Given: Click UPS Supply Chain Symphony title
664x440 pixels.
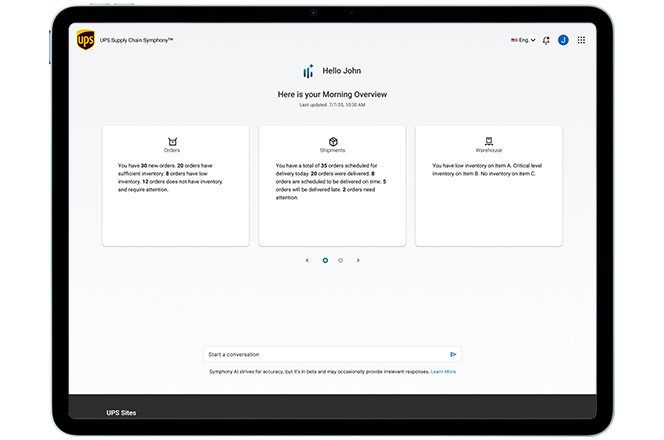Looking at the screenshot, I should pos(136,40).
